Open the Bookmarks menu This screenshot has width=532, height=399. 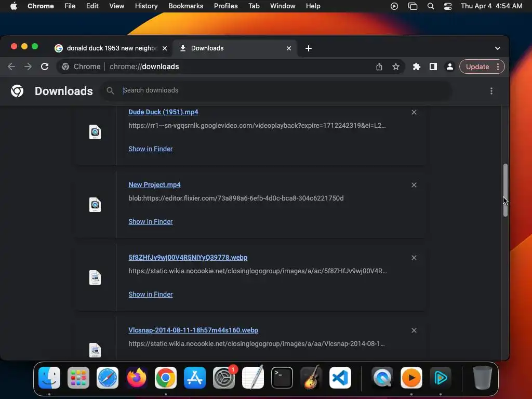pos(185,6)
